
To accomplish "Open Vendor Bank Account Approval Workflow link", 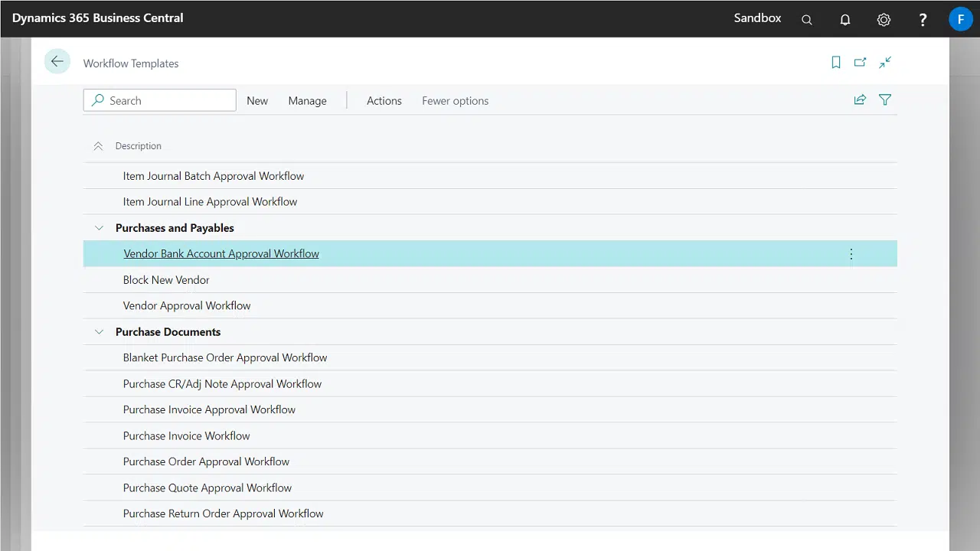I will 221,254.
